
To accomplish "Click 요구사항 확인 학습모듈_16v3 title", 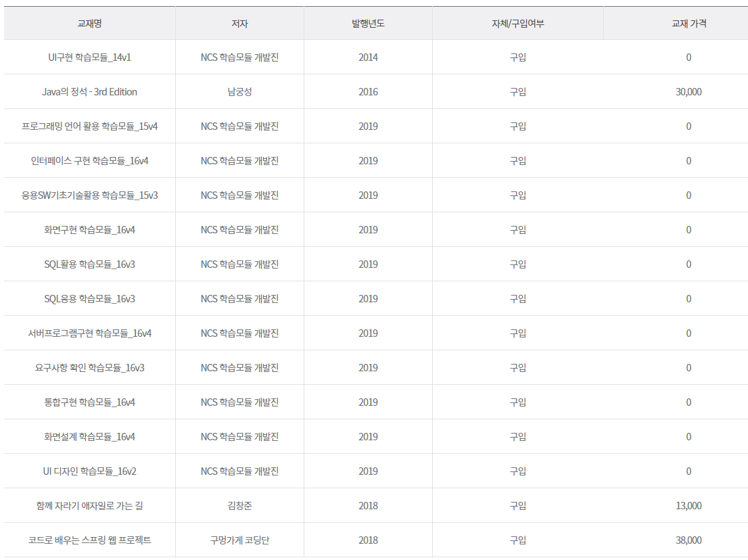I will [x=89, y=368].
